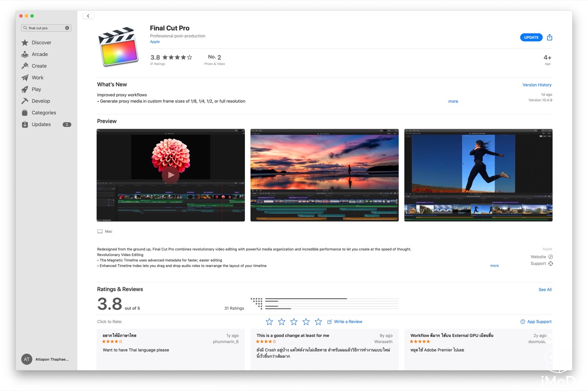Select the third rating star
The height and width of the screenshot is (391, 588).
click(x=294, y=322)
